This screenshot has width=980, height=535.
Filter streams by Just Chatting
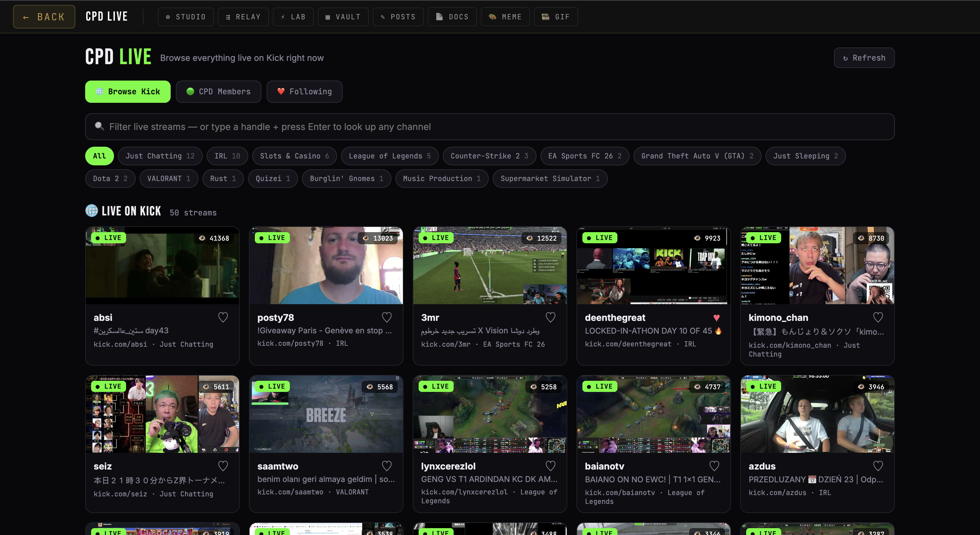tap(160, 156)
